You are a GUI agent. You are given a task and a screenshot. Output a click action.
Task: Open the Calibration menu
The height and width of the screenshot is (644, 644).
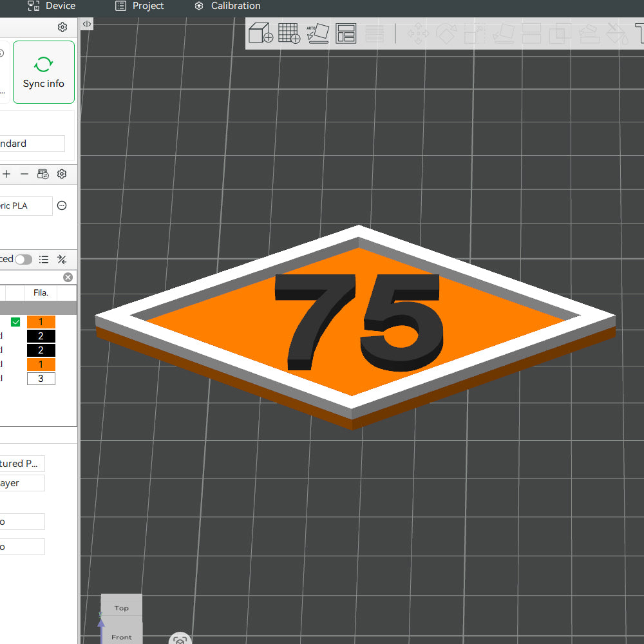point(227,6)
